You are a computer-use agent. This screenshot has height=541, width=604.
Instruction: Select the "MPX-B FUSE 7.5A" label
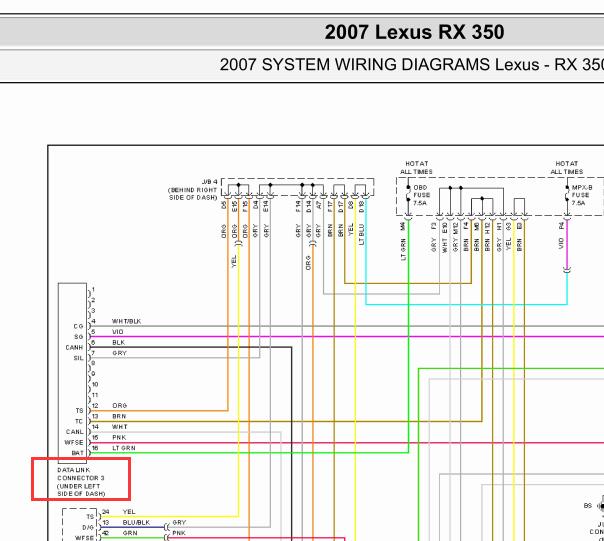(582, 195)
